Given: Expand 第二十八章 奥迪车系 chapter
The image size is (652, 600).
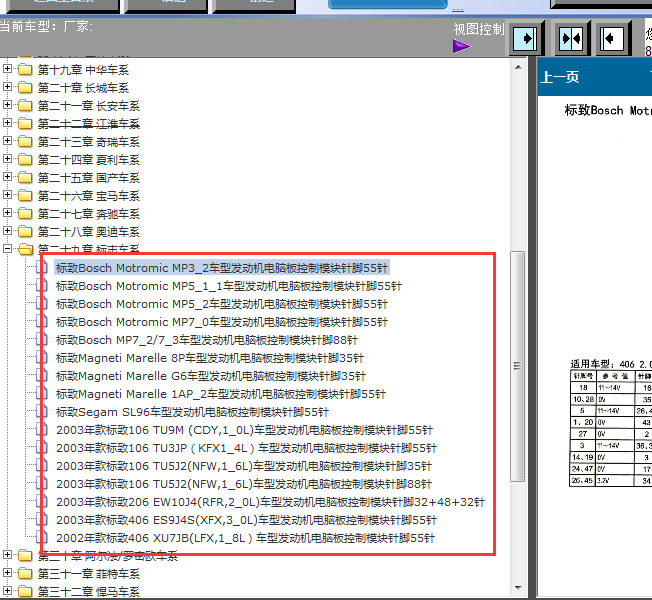Looking at the screenshot, I should [7, 230].
